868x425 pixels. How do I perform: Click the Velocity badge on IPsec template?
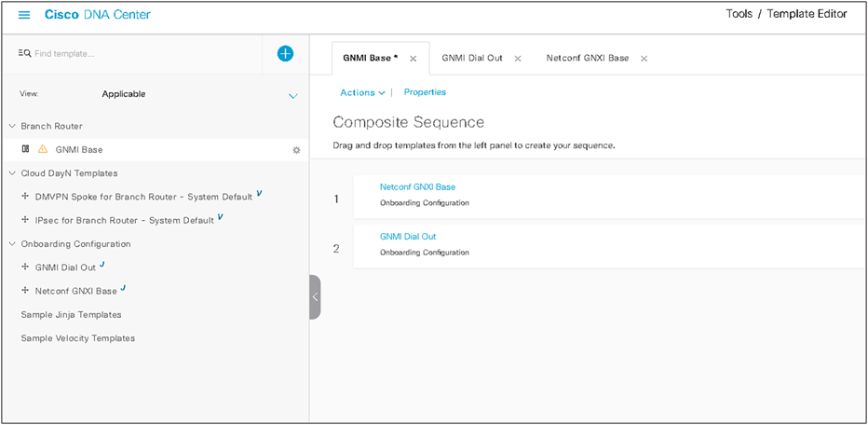(x=221, y=217)
